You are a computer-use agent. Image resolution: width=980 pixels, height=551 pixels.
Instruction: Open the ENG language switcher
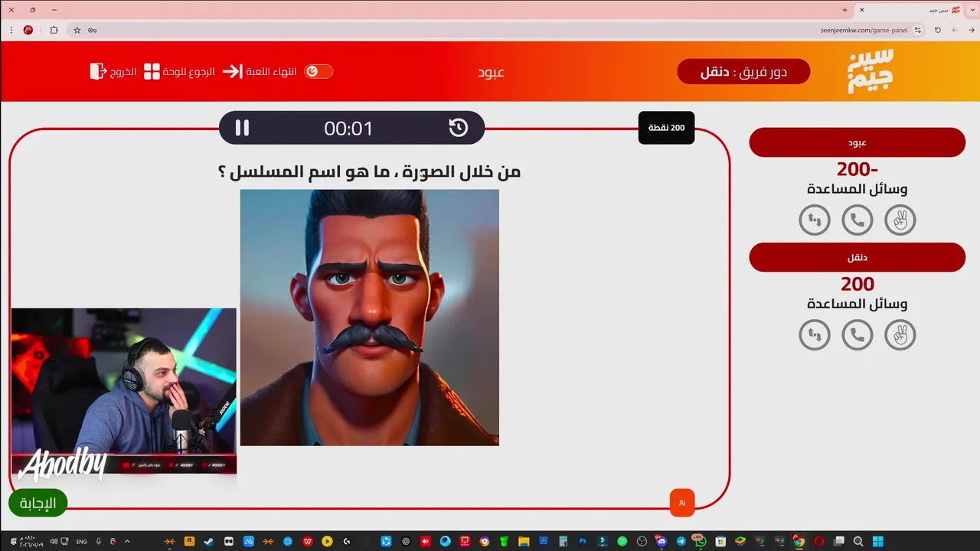click(81, 541)
